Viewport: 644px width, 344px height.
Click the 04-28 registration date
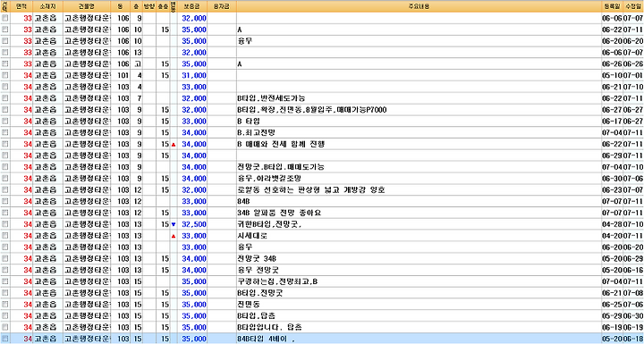click(612, 224)
